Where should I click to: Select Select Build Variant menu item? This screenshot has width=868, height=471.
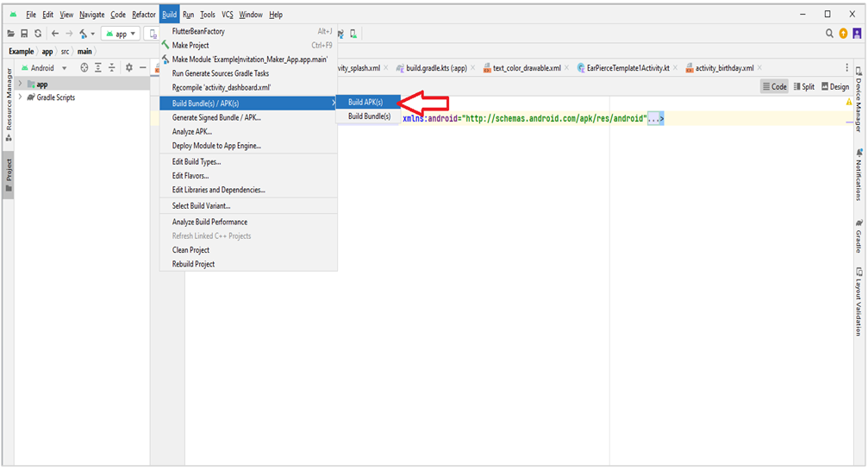[x=248, y=205]
